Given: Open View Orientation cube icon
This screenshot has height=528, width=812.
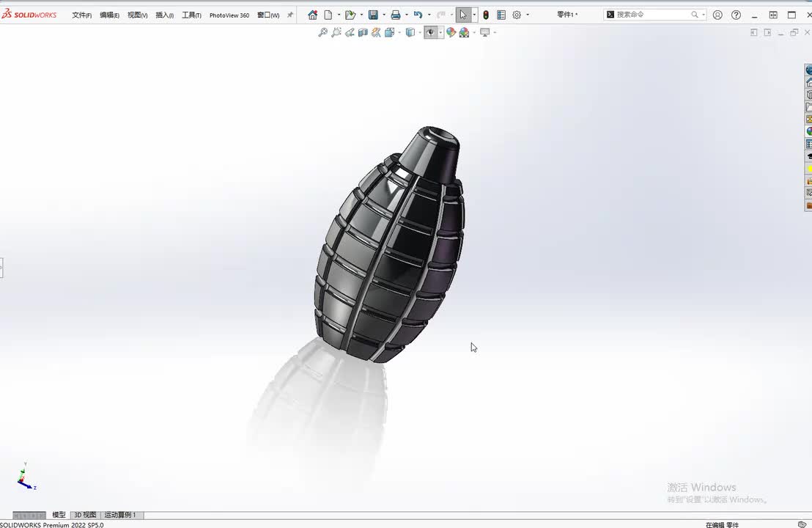Looking at the screenshot, I should 389,33.
